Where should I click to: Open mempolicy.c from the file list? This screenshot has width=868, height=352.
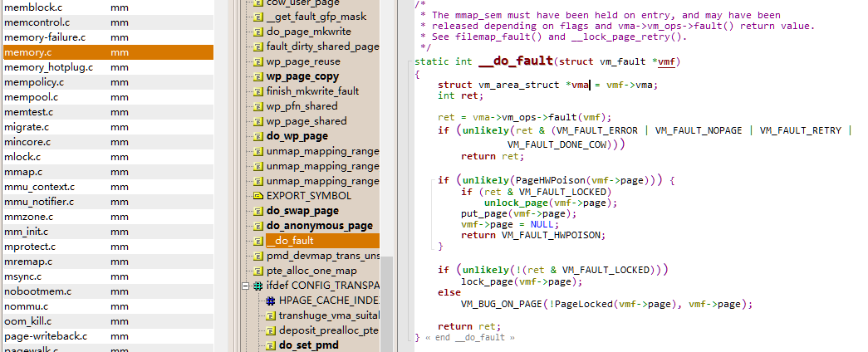tap(107, 82)
